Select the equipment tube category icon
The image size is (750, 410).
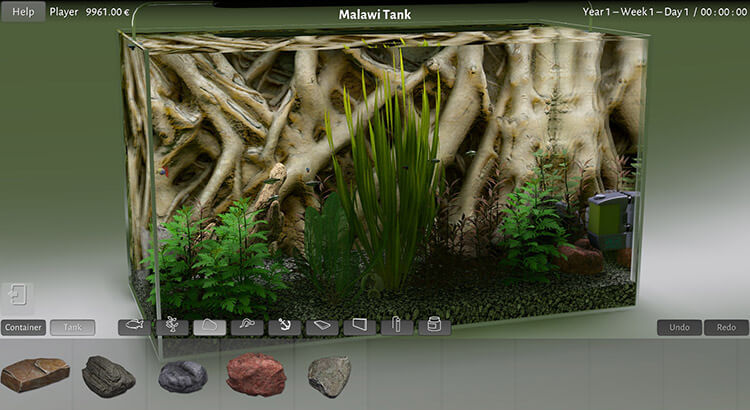click(x=397, y=326)
